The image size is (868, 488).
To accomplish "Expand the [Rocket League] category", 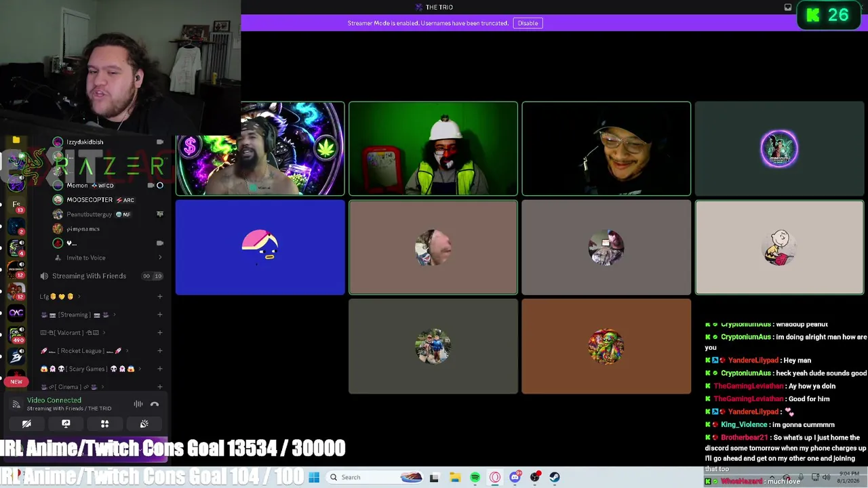I will [x=84, y=351].
